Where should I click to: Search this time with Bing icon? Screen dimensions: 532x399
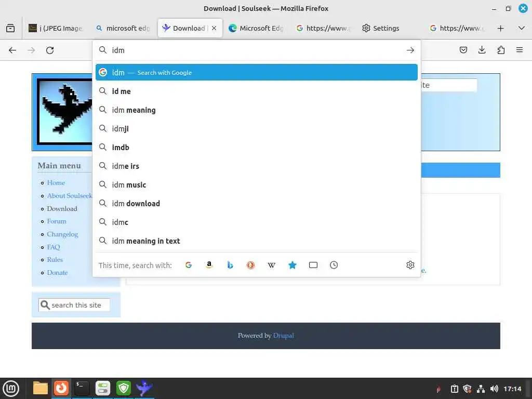click(230, 265)
